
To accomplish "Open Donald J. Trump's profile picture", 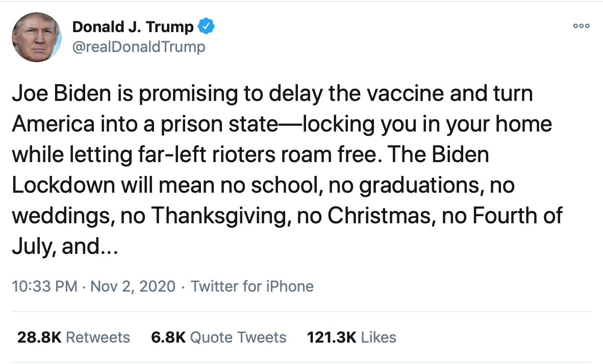I will pyautogui.click(x=37, y=37).
